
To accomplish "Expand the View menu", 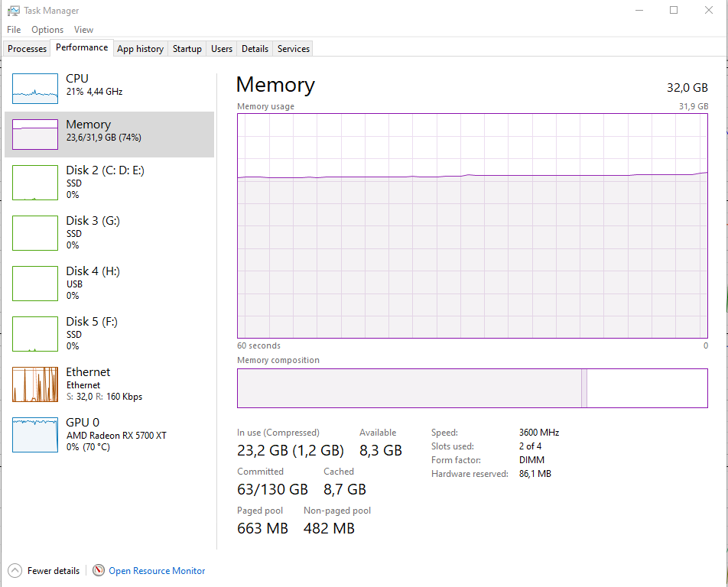I will click(x=83, y=30).
